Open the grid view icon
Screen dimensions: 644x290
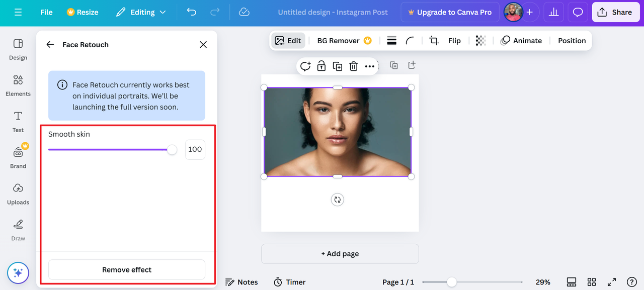(x=592, y=282)
